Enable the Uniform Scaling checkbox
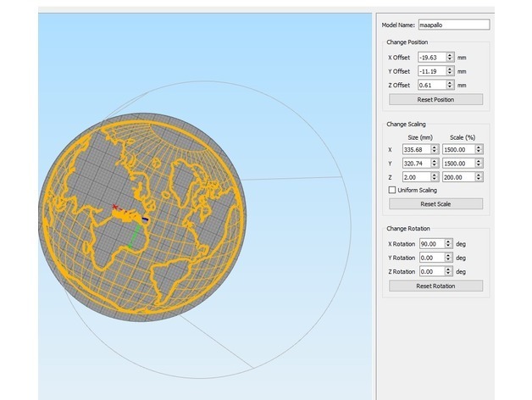 pos(391,191)
